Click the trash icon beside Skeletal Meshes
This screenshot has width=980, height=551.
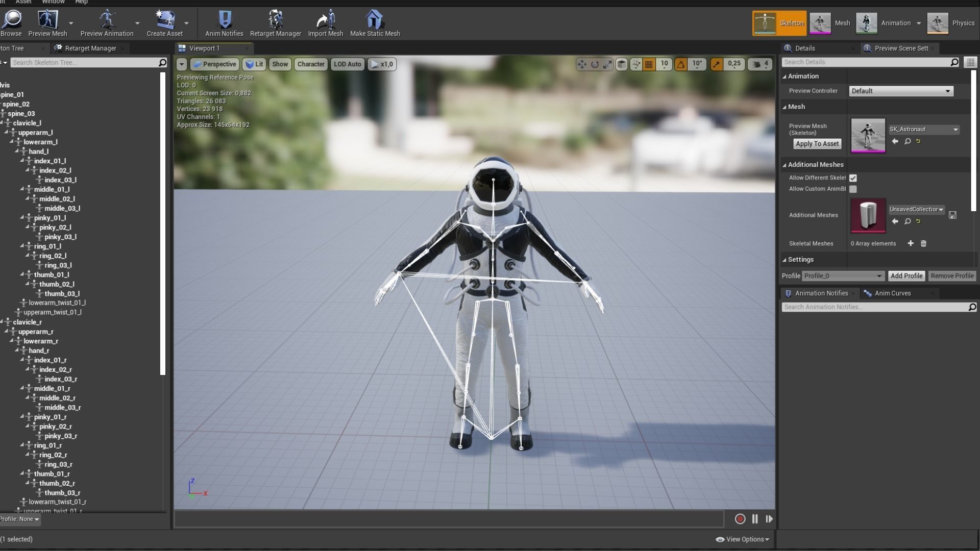click(x=923, y=243)
